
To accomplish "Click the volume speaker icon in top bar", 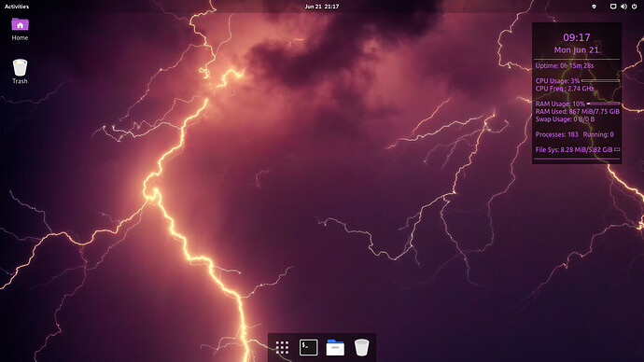I will coord(623,7).
